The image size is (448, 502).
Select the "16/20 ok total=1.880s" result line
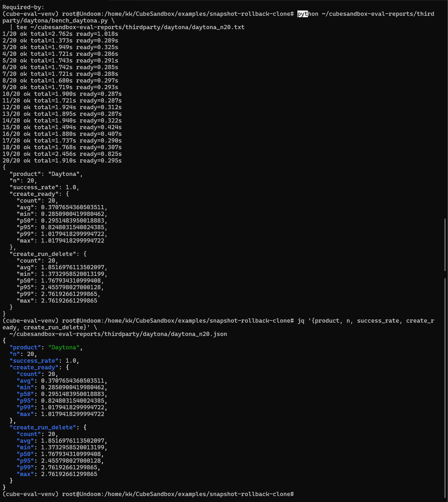pyautogui.click(x=62, y=134)
